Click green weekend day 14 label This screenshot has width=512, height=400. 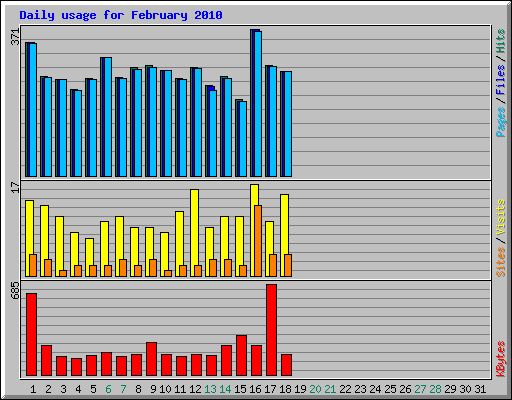click(225, 389)
